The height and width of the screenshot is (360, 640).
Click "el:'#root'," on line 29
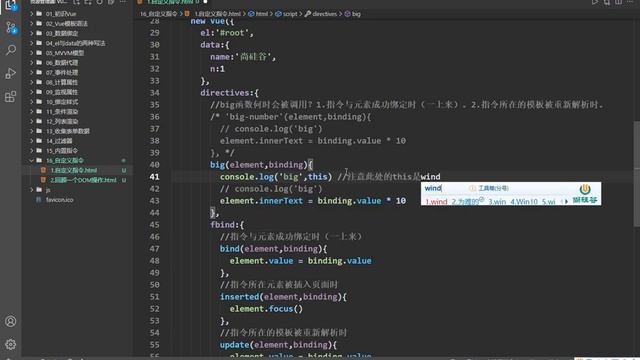[x=227, y=33]
